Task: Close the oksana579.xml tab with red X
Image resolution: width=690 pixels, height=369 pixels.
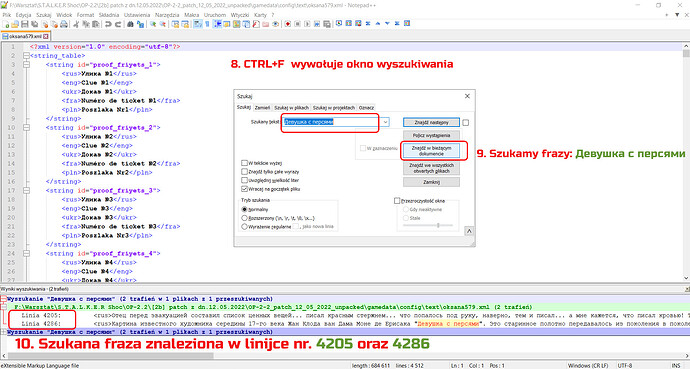Action: tap(45, 37)
